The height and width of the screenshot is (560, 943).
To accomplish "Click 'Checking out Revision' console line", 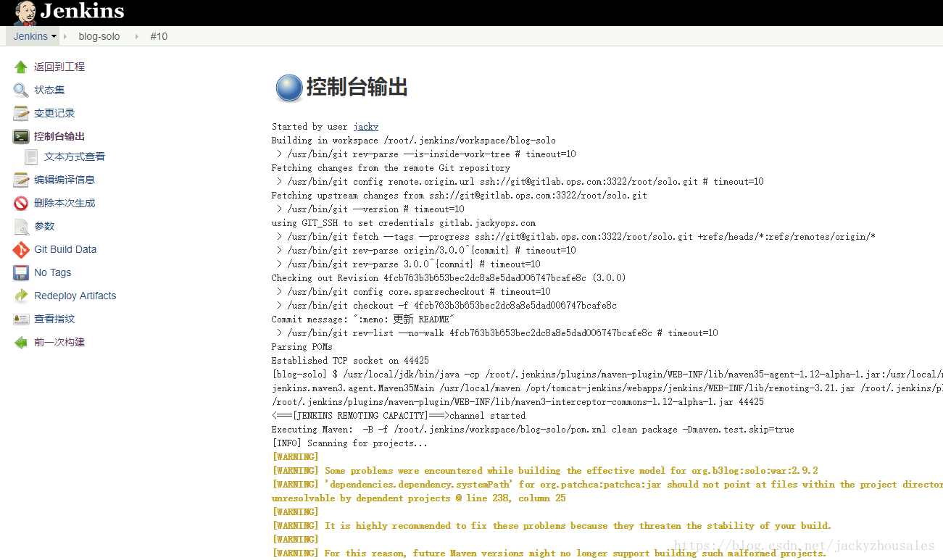I will coord(449,278).
